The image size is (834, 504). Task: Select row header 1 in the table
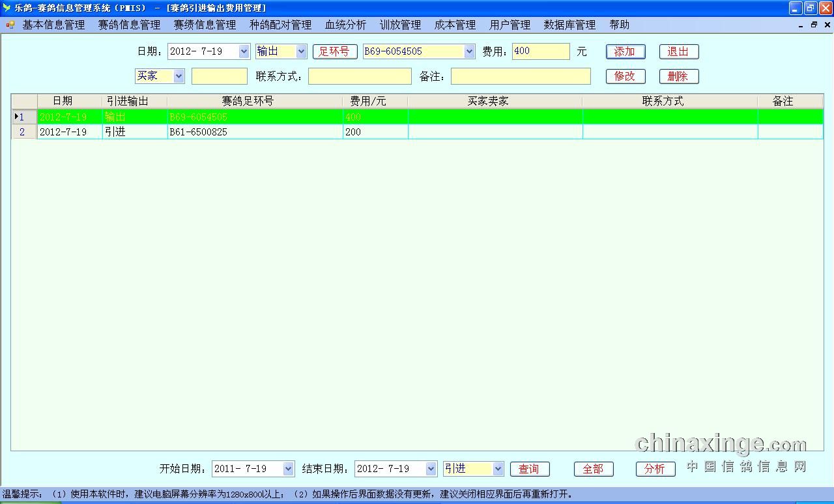click(24, 117)
